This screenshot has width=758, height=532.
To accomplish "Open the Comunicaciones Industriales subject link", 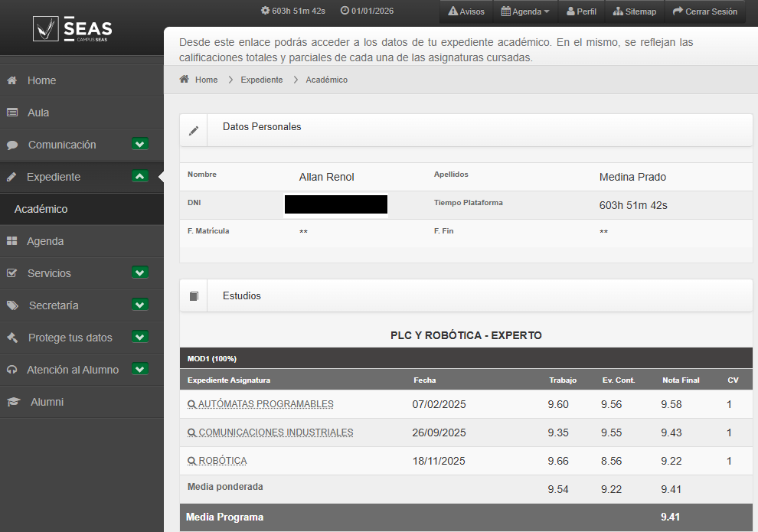I will point(276,432).
